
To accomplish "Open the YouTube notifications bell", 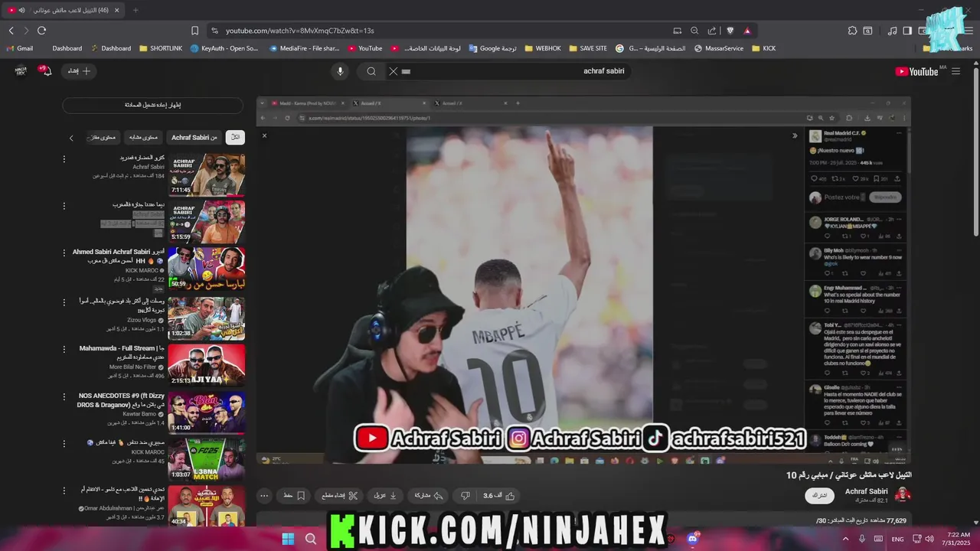I will coord(46,71).
